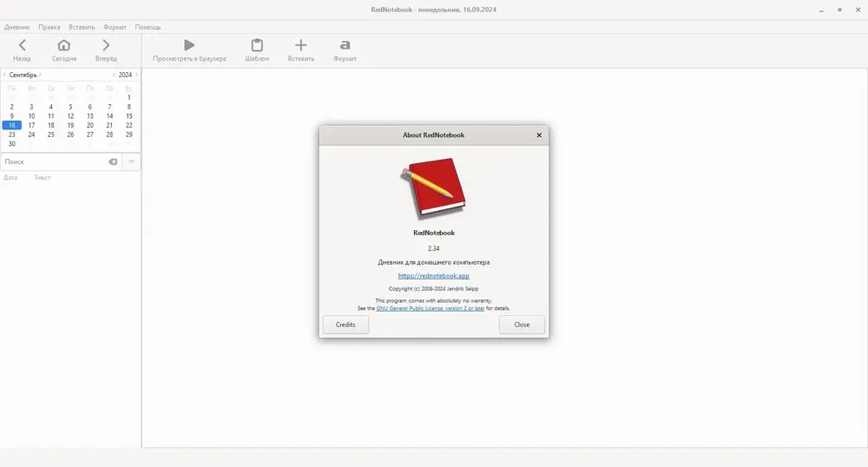Click the Credits button
Screen dimensions: 868x467
(x=345, y=325)
